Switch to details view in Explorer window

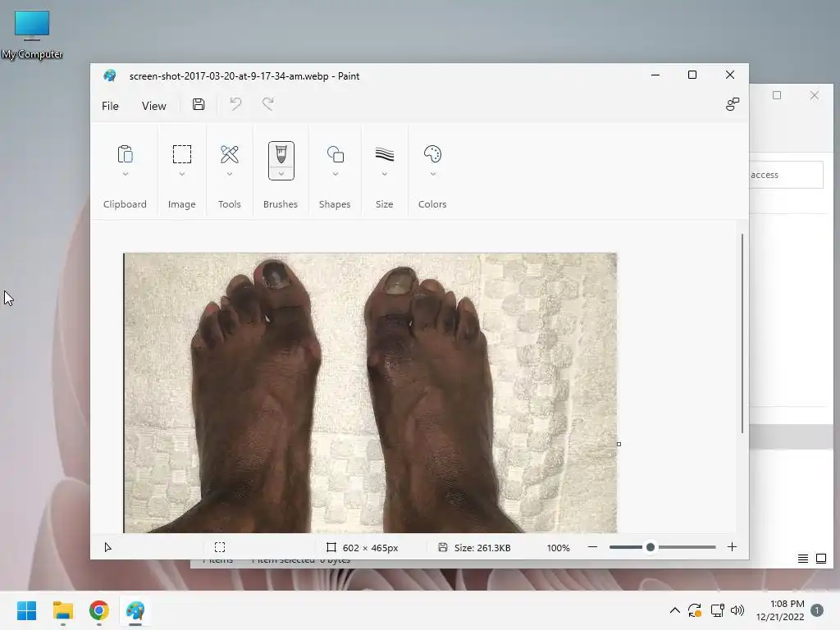tap(802, 559)
